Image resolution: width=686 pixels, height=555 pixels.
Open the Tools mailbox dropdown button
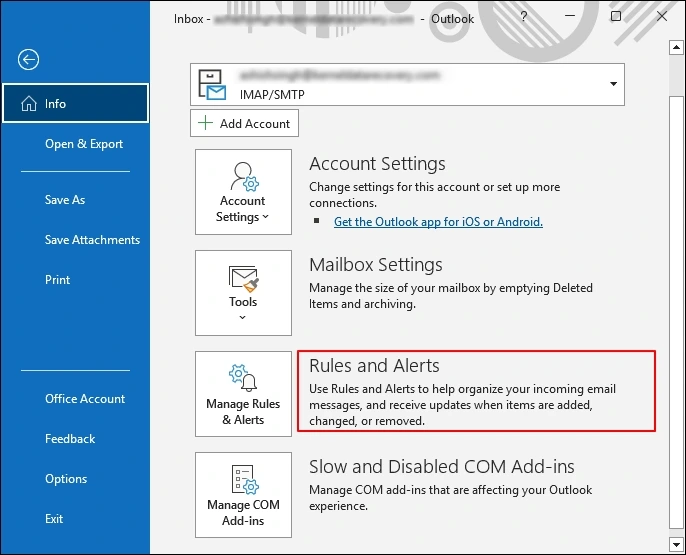click(x=243, y=293)
